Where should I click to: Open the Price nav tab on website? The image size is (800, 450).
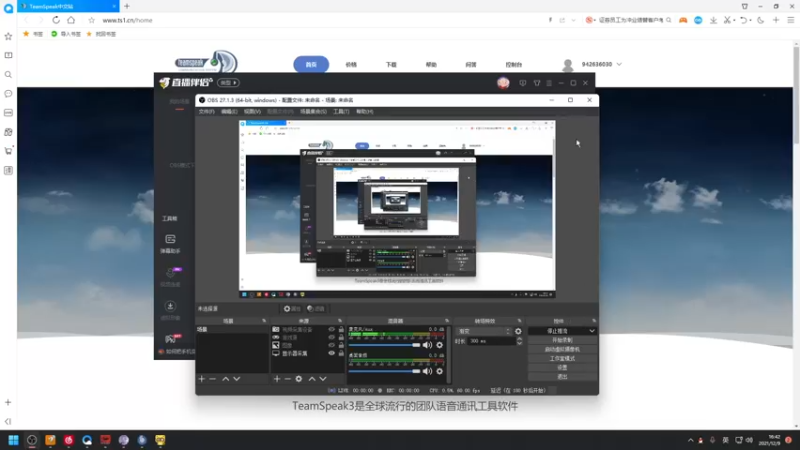(351, 65)
